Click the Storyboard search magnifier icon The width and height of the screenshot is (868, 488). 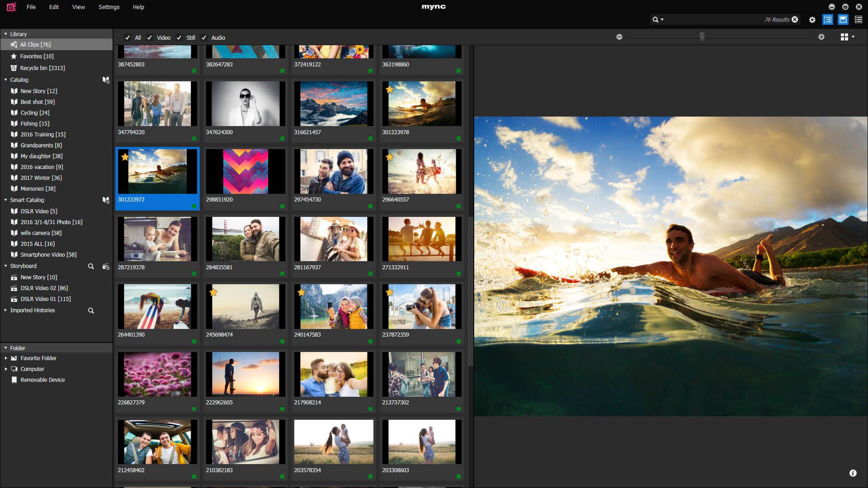click(91, 267)
